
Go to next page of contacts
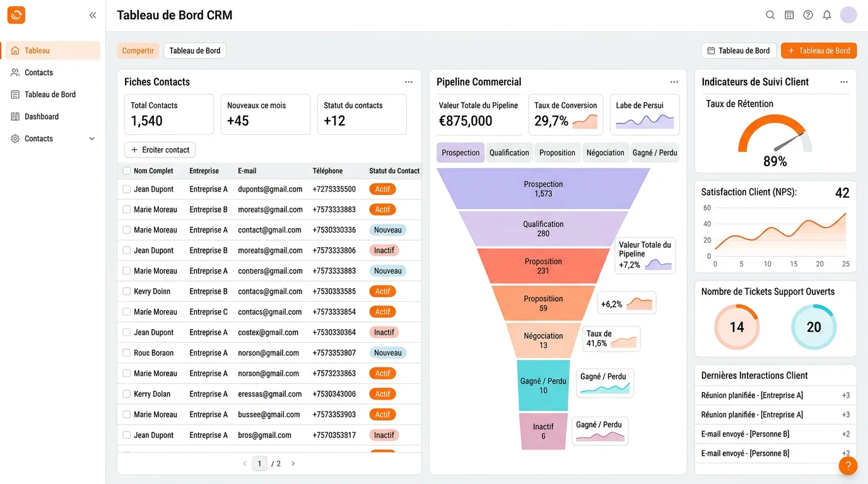[x=293, y=464]
